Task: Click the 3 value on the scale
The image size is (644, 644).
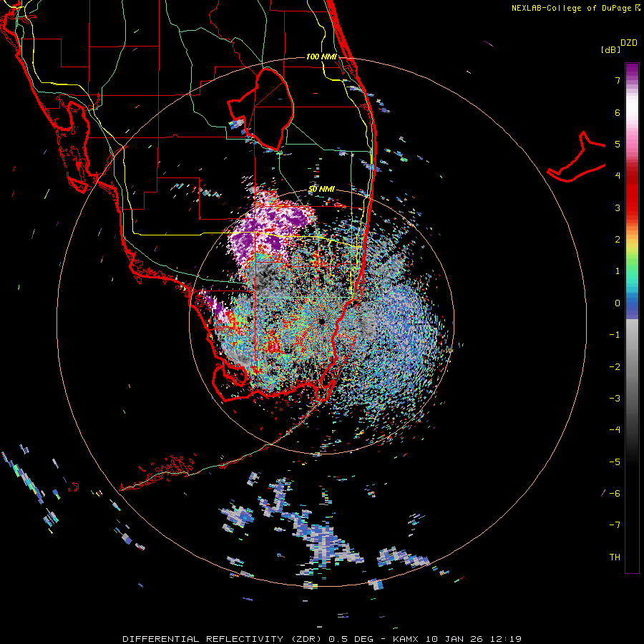Action: click(618, 208)
